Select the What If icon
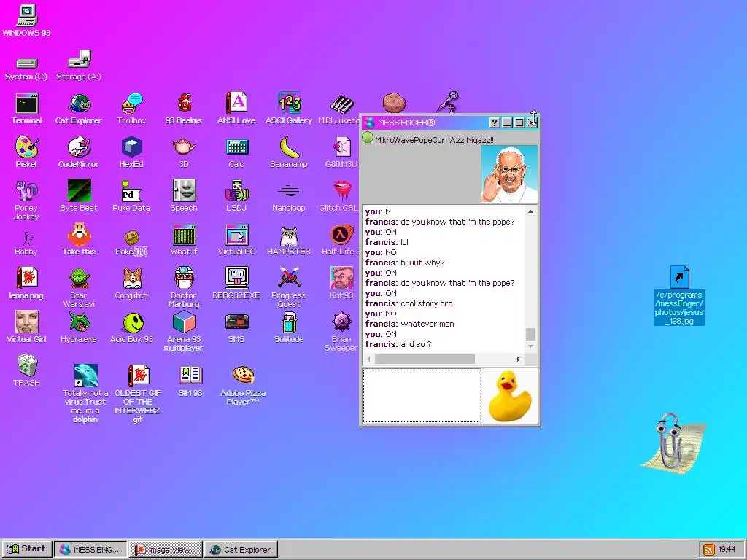The width and height of the screenshot is (747, 560). 184,235
